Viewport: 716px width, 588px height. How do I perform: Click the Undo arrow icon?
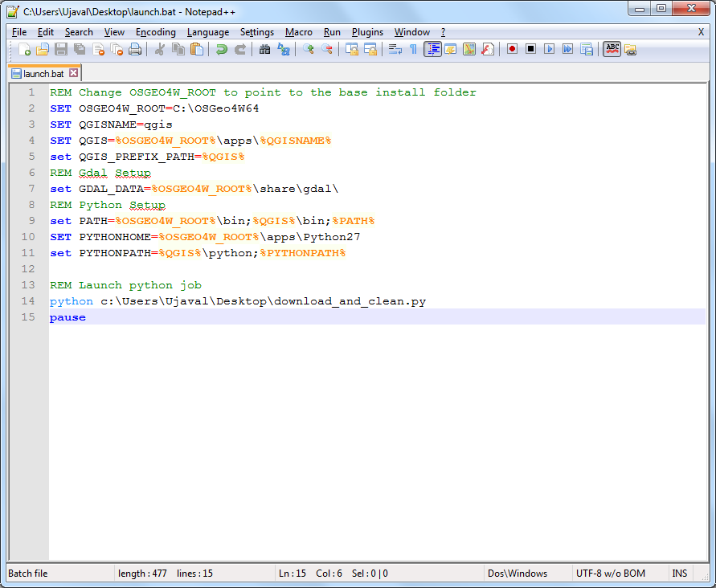click(222, 49)
